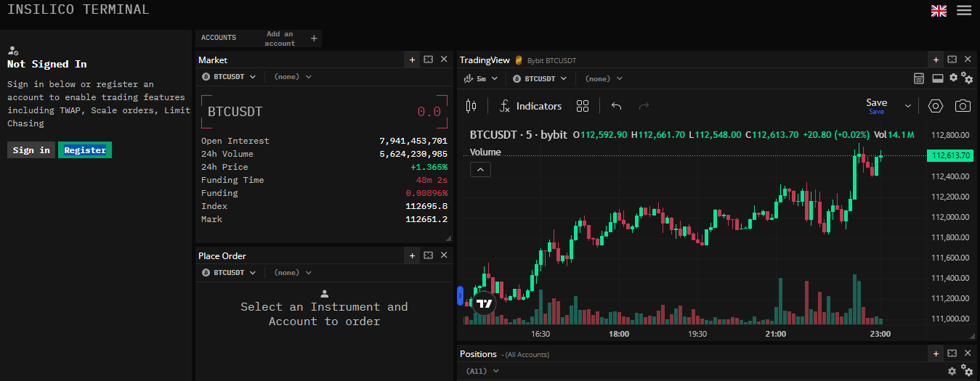Add a tab to Market panel with plus
980x381 pixels.
(412, 60)
